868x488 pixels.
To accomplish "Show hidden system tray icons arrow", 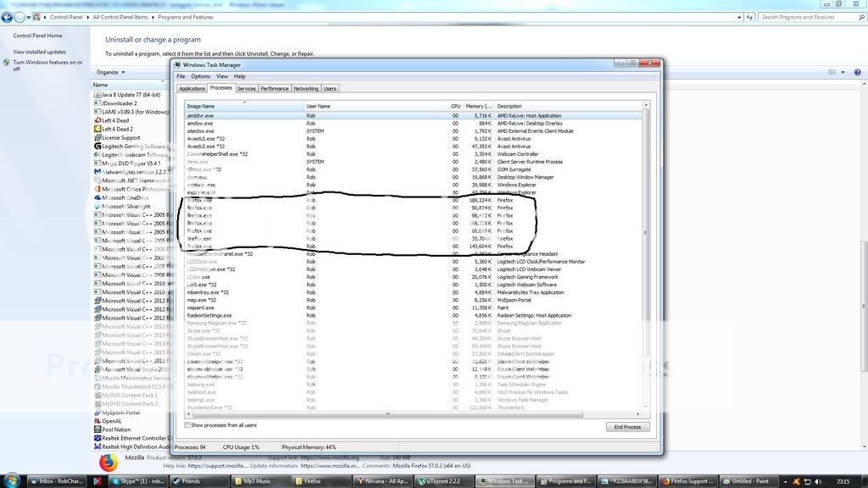I will point(786,481).
